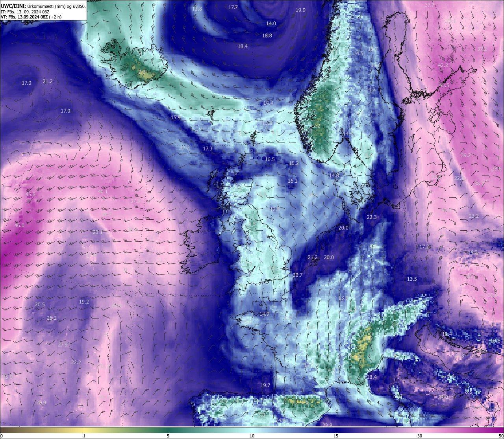504x439 pixels.
Task: Click the 40.1 value over the Atlantic
Action: point(102,192)
